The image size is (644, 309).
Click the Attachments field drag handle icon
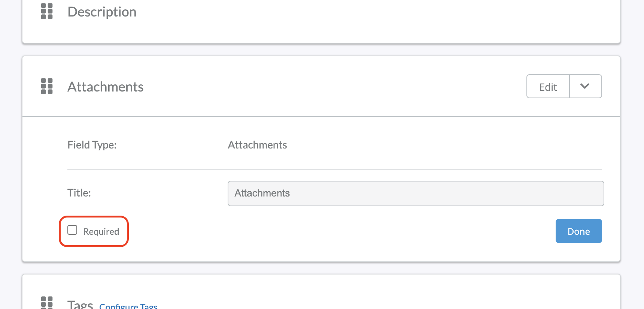pyautogui.click(x=47, y=86)
